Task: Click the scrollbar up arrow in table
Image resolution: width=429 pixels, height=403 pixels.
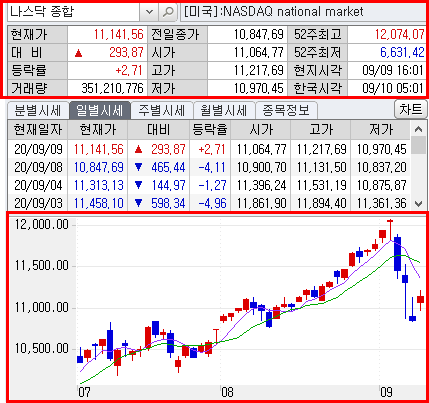Action: [418, 129]
